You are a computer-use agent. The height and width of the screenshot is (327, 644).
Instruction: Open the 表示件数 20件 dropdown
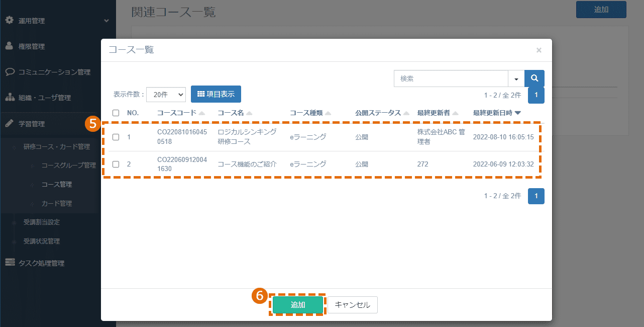click(x=166, y=94)
